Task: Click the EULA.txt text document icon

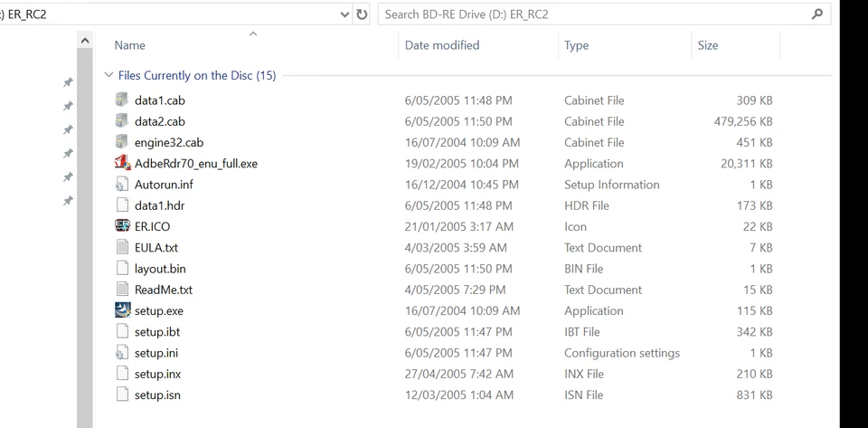Action: 123,247
